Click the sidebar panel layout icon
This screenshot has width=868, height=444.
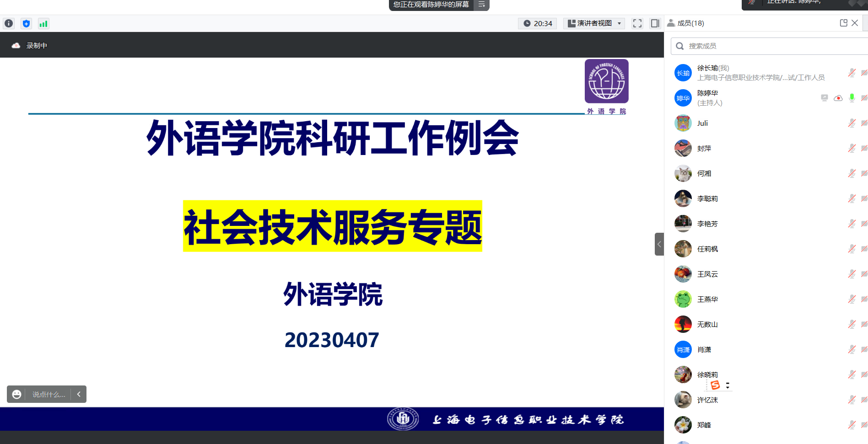pyautogui.click(x=655, y=23)
